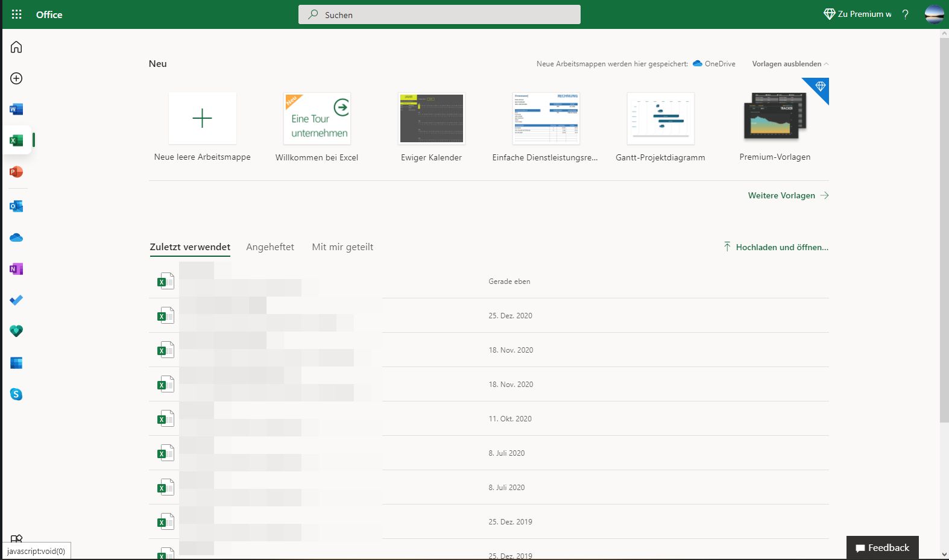
Task: Open Skype from the sidebar
Action: [x=16, y=394]
